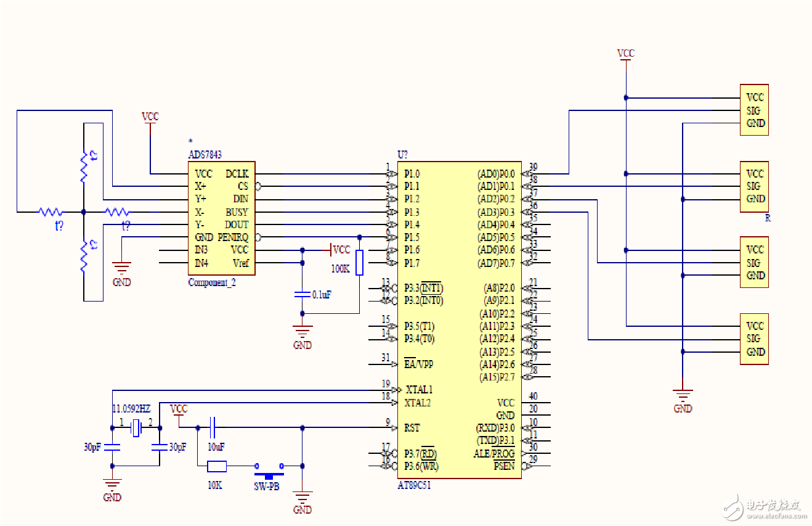Select the U? designator
812x526 pixels.
tap(404, 155)
